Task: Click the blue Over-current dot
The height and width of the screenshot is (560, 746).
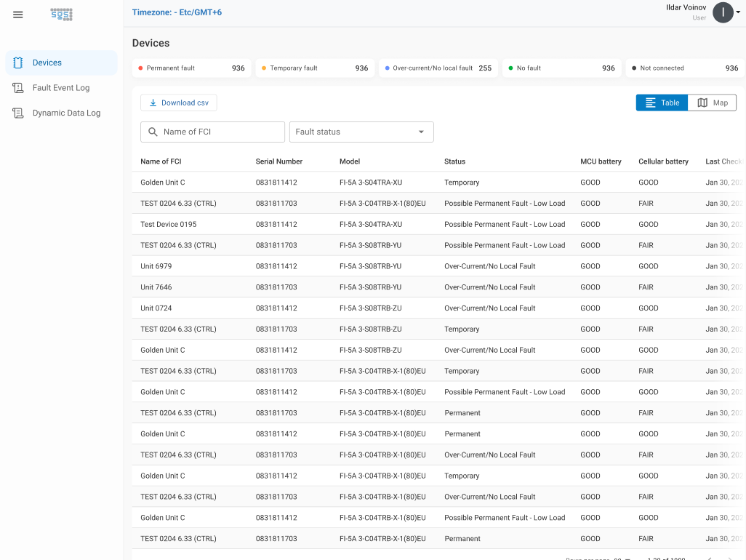Action: (388, 68)
